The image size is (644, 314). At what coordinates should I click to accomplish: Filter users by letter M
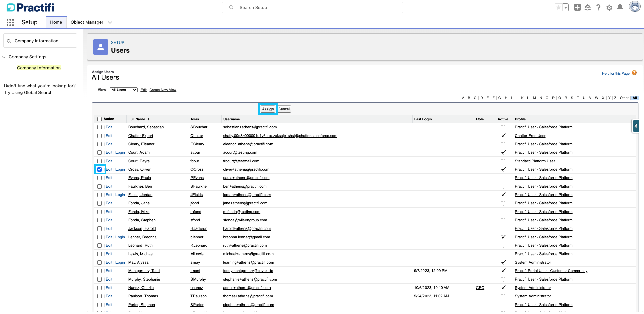tap(534, 98)
